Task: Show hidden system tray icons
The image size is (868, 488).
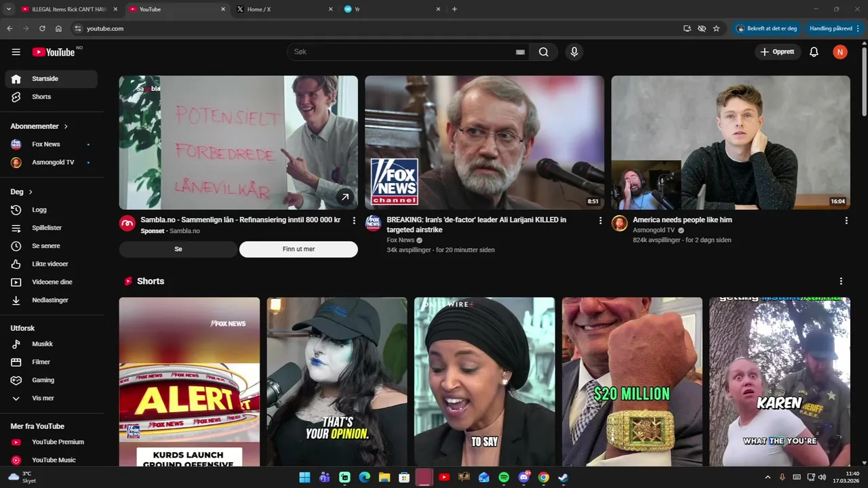Action: [x=768, y=477]
